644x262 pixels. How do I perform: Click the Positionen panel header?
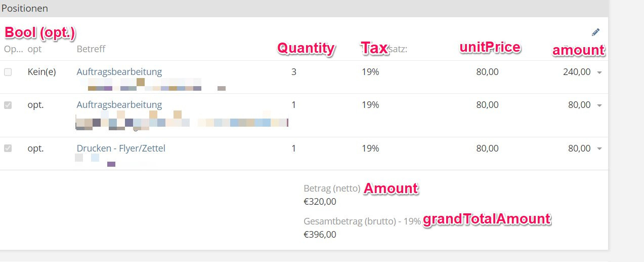point(25,8)
